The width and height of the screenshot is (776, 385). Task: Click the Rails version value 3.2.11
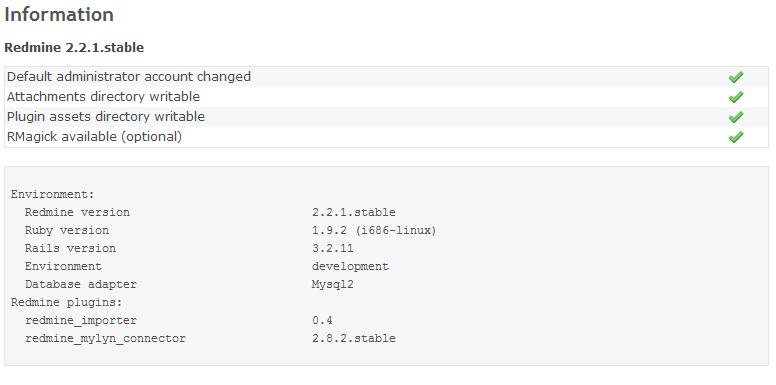tap(333, 248)
